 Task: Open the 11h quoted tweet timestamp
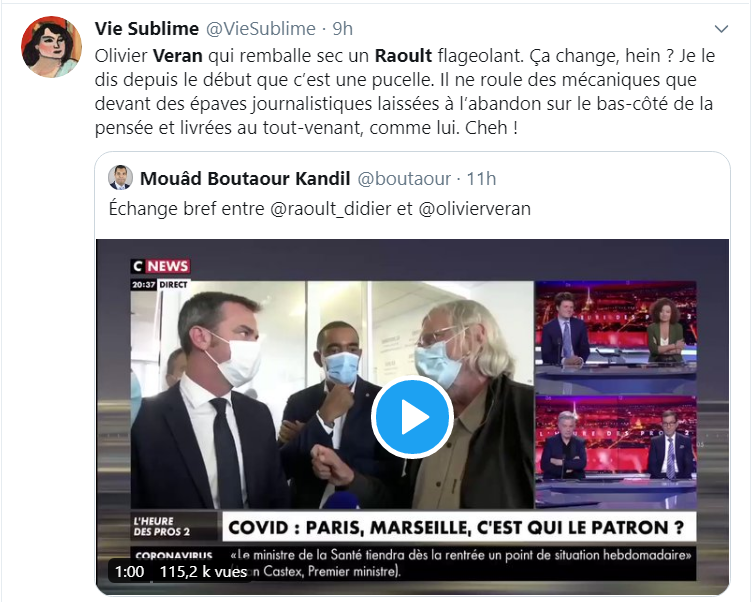[x=481, y=178]
